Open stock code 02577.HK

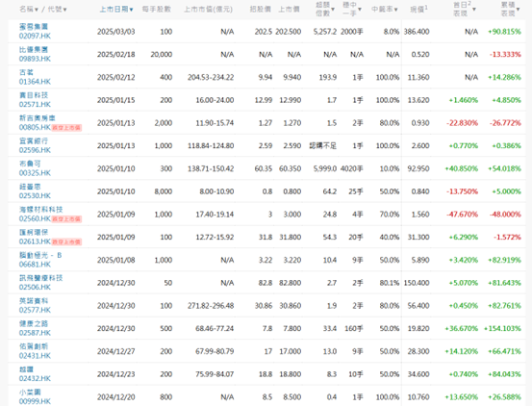[35, 310]
